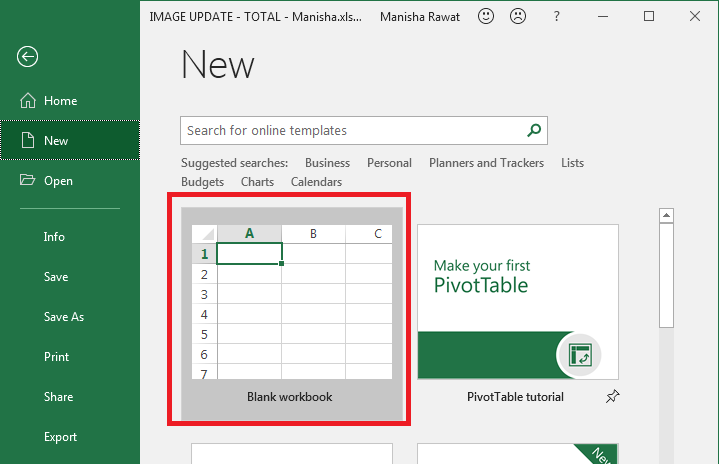Select the New sidebar item

point(70,140)
